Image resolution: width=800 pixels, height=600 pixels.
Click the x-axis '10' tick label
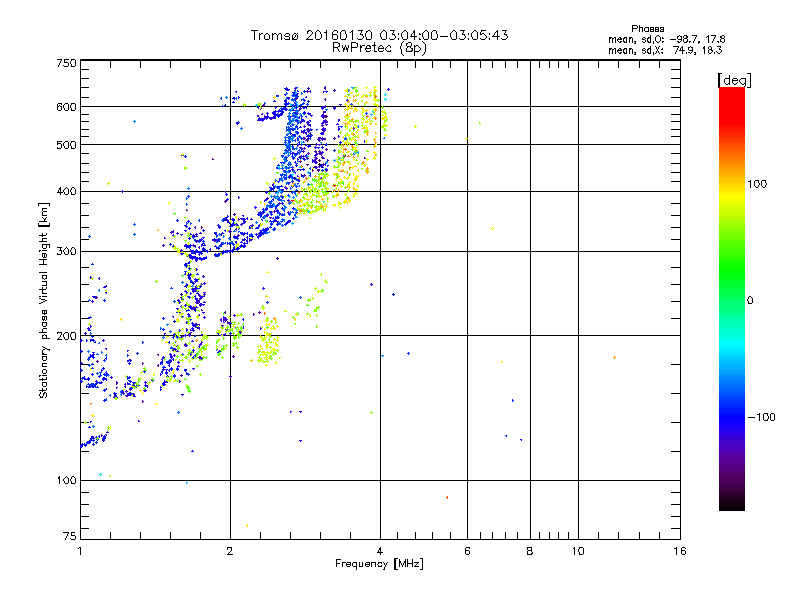point(578,551)
